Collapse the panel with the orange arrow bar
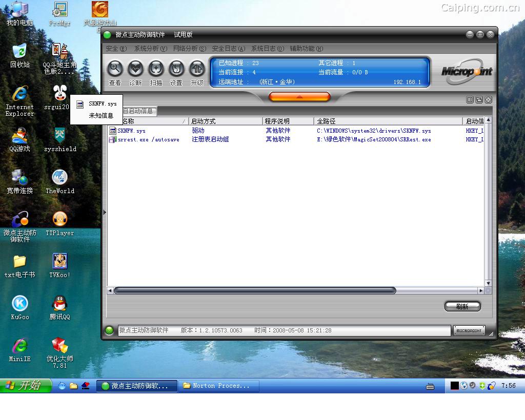Image resolution: width=525 pixels, height=420 pixels. coord(299,97)
